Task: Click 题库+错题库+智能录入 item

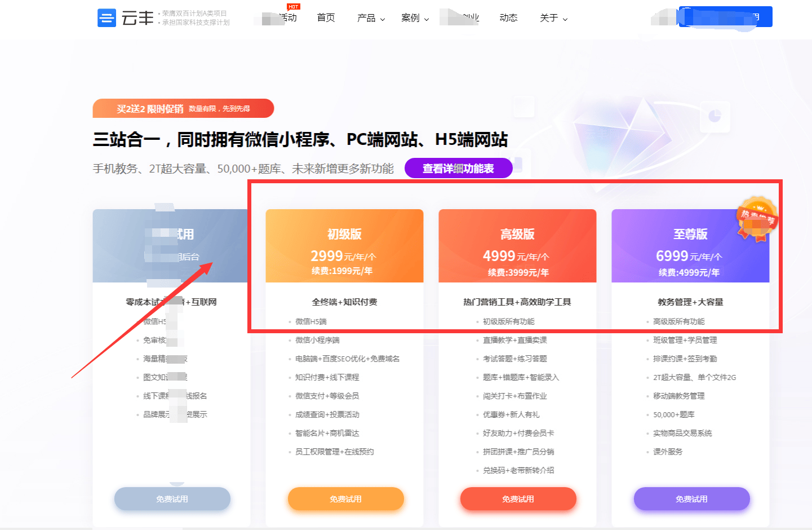Action: click(521, 377)
